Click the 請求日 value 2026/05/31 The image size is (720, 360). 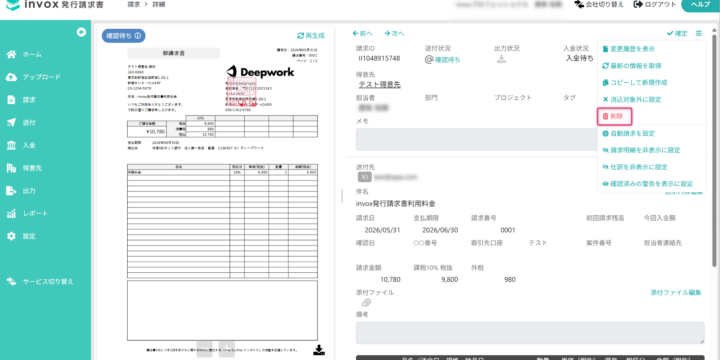coord(382,230)
